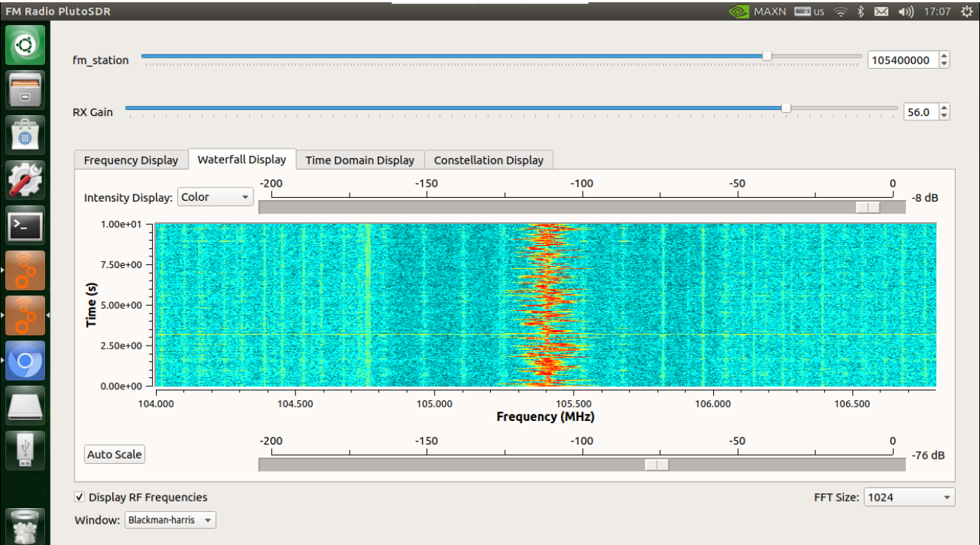Select the Waterfall Display tab
Screen dimensions: 980x545
click(x=242, y=160)
